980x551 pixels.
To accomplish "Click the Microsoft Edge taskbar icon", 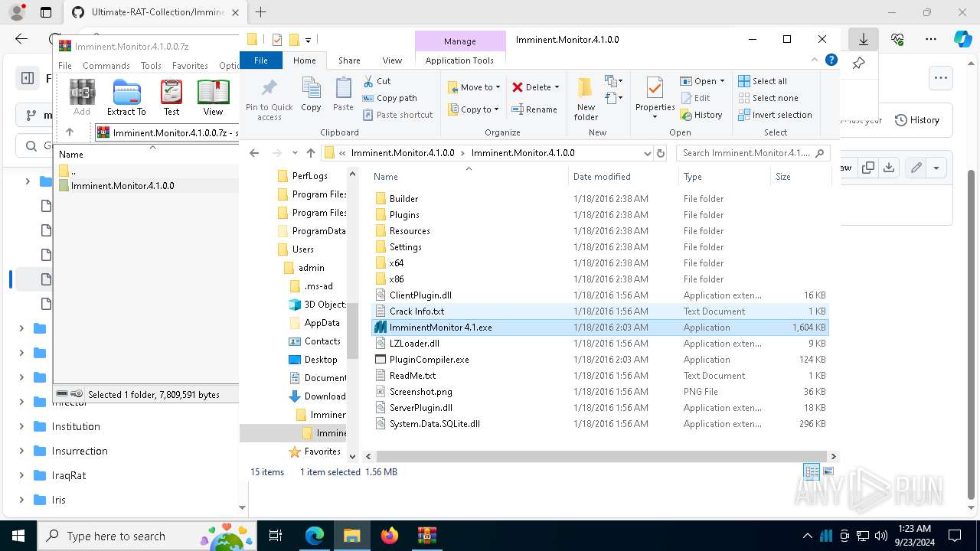I will [x=315, y=536].
